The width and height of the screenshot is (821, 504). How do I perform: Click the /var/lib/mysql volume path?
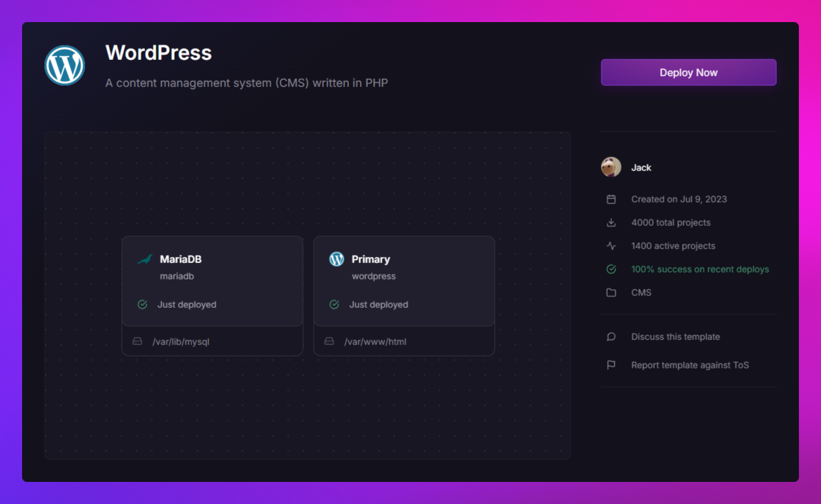click(180, 342)
